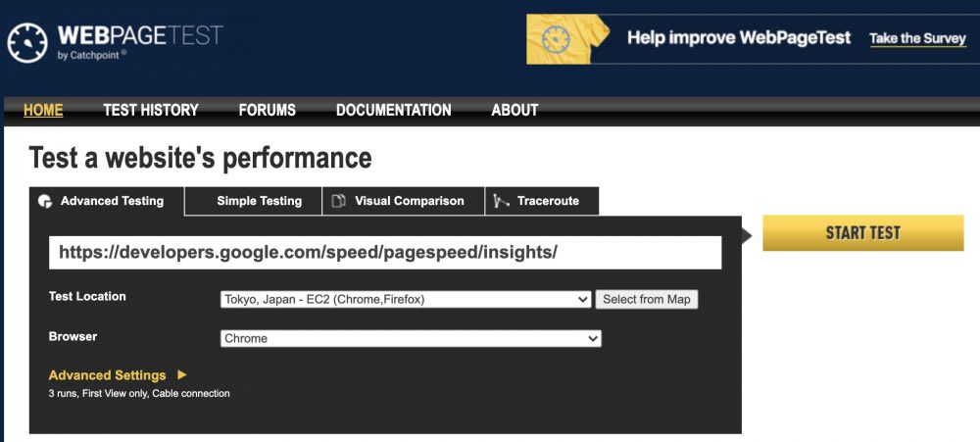Go to the HOME menu item

pos(43,110)
